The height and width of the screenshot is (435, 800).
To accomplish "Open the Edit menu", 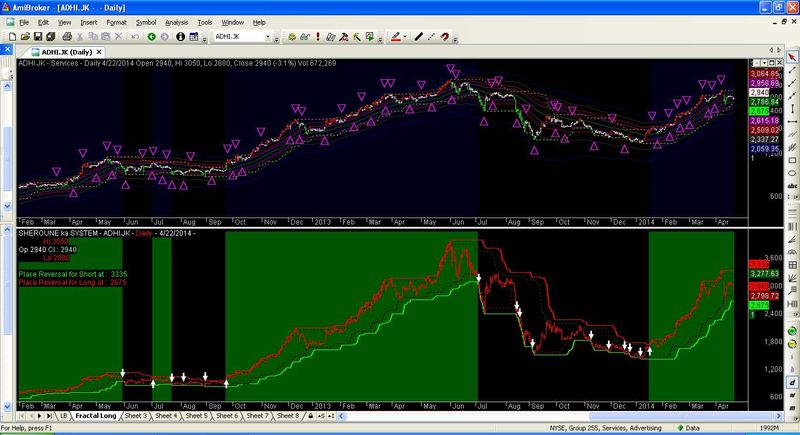I will [43, 22].
